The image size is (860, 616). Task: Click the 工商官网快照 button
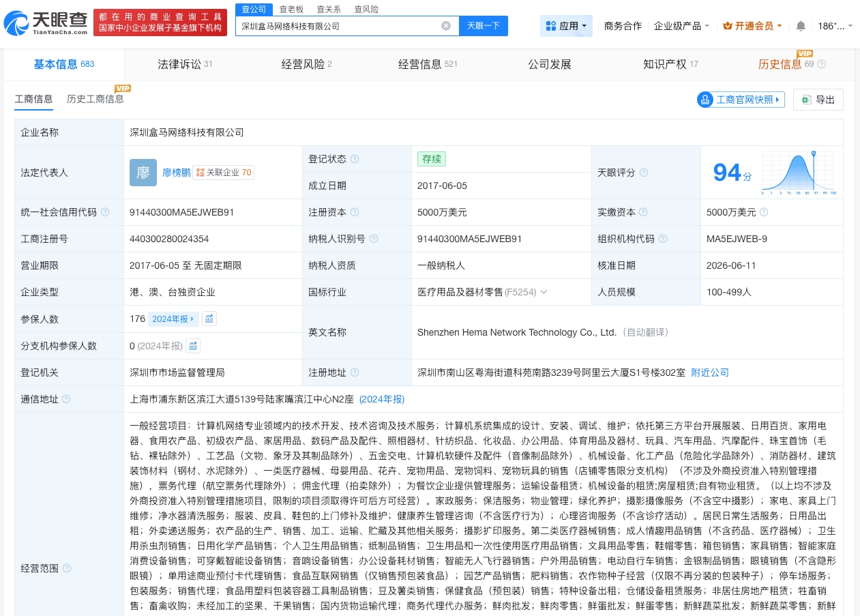tap(741, 100)
